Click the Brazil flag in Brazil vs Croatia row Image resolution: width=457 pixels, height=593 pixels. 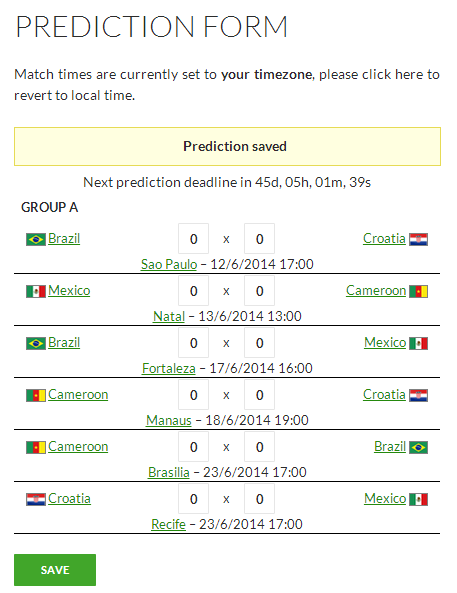click(x=36, y=239)
